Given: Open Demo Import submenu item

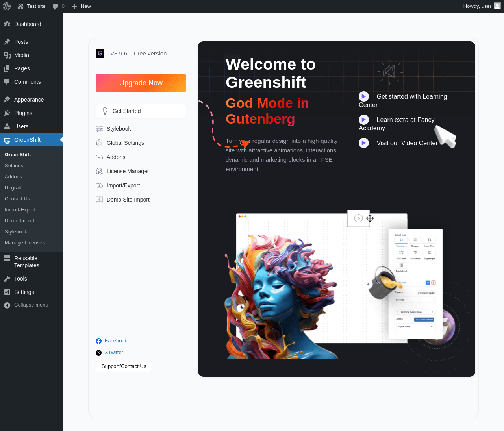Looking at the screenshot, I should tap(19, 221).
